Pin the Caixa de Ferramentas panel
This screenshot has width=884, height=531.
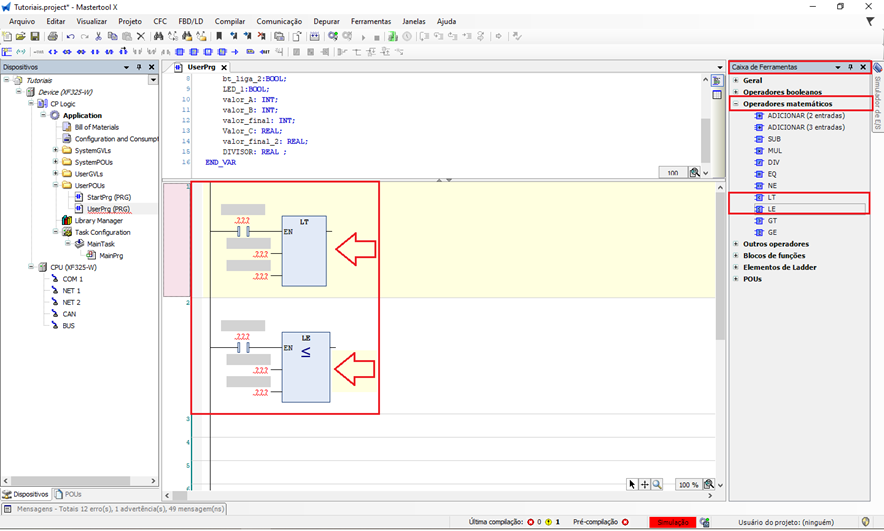850,67
